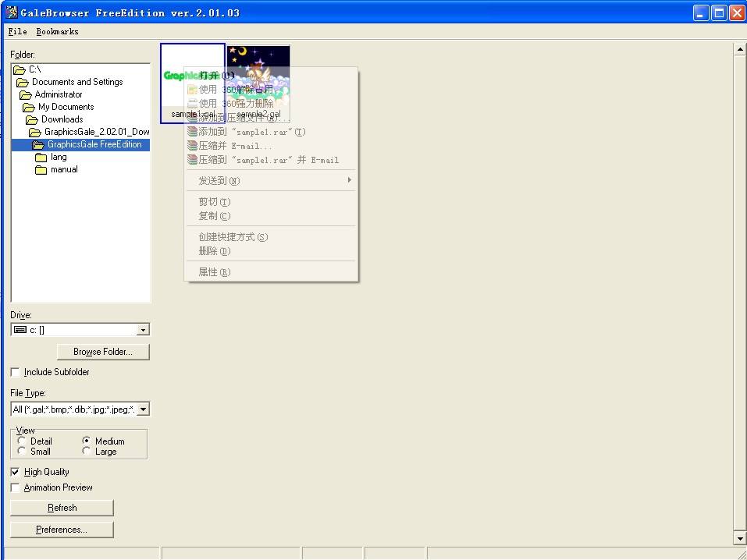This screenshot has width=747, height=560.
Task: Select the sample1.gal thumbnail
Action: tap(193, 83)
